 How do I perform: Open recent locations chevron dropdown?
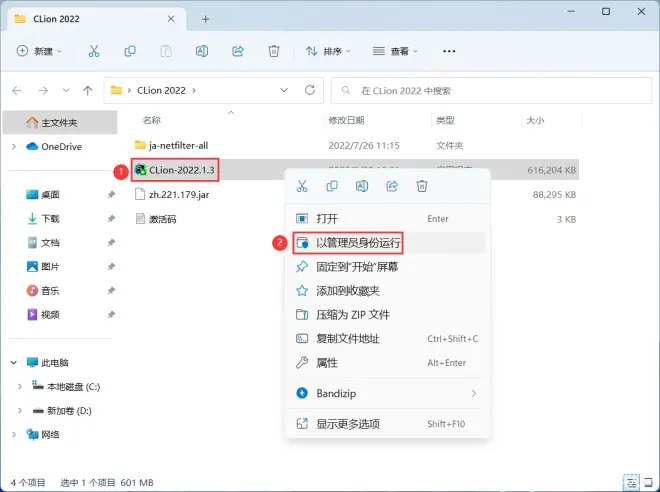coord(66,90)
